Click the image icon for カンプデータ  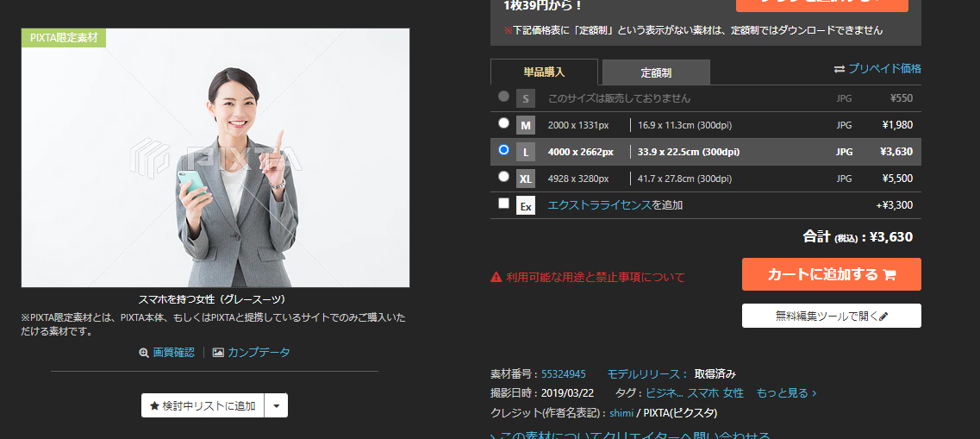pos(218,353)
